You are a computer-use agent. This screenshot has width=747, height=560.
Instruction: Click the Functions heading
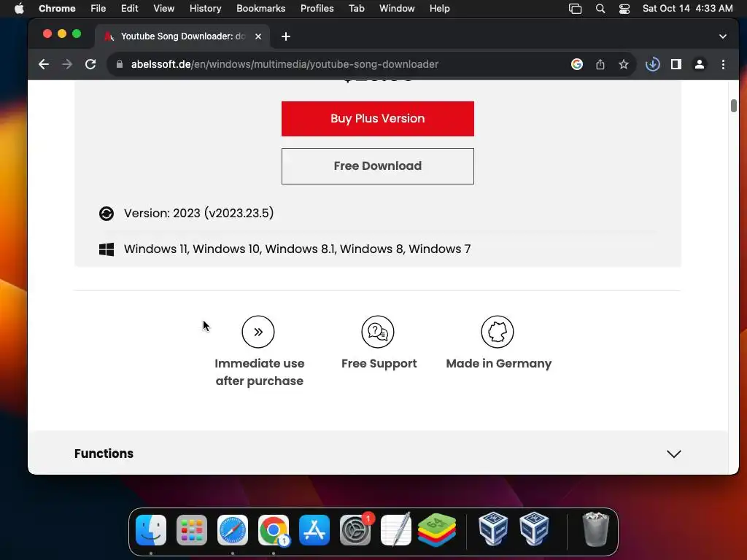click(x=104, y=454)
